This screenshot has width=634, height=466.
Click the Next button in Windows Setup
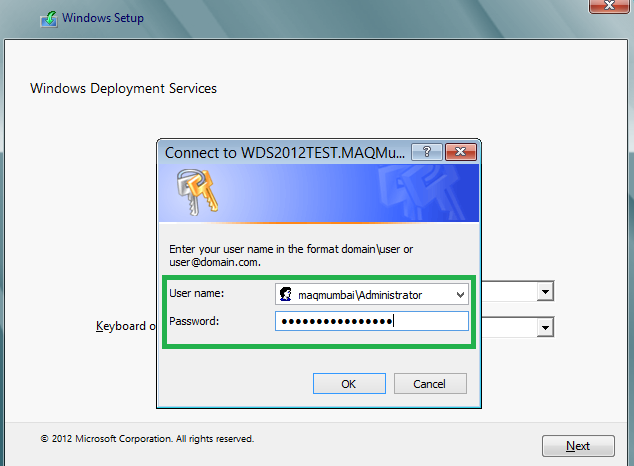(x=578, y=446)
